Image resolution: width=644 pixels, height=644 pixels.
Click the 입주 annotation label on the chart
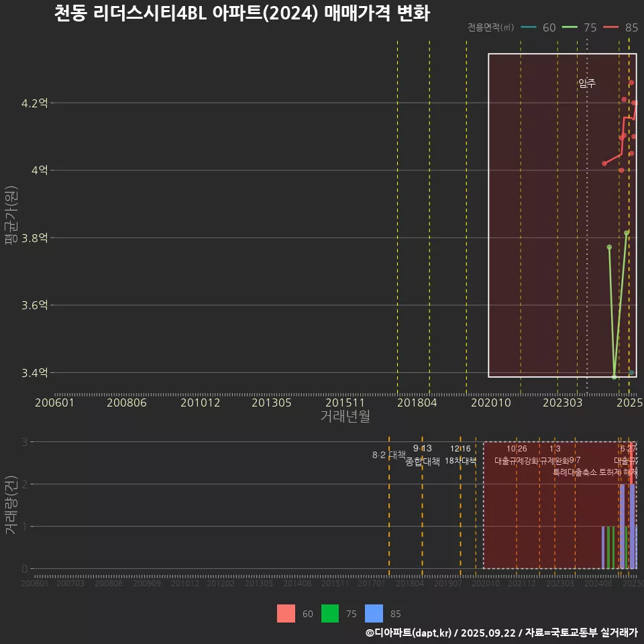tap(587, 85)
